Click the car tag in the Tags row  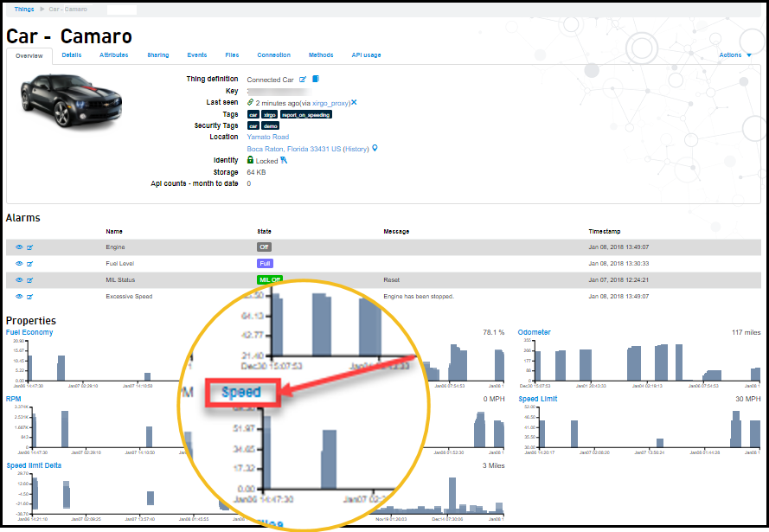(253, 114)
